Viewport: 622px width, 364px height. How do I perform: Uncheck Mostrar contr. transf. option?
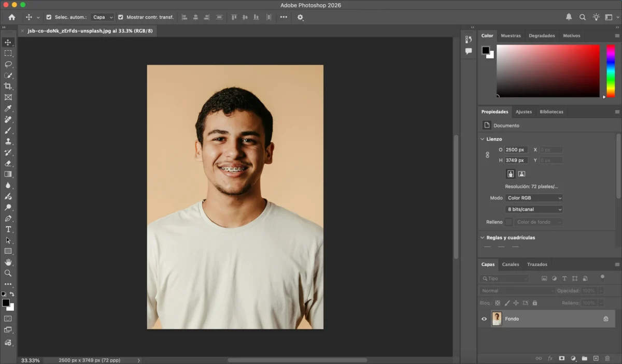[x=121, y=17]
